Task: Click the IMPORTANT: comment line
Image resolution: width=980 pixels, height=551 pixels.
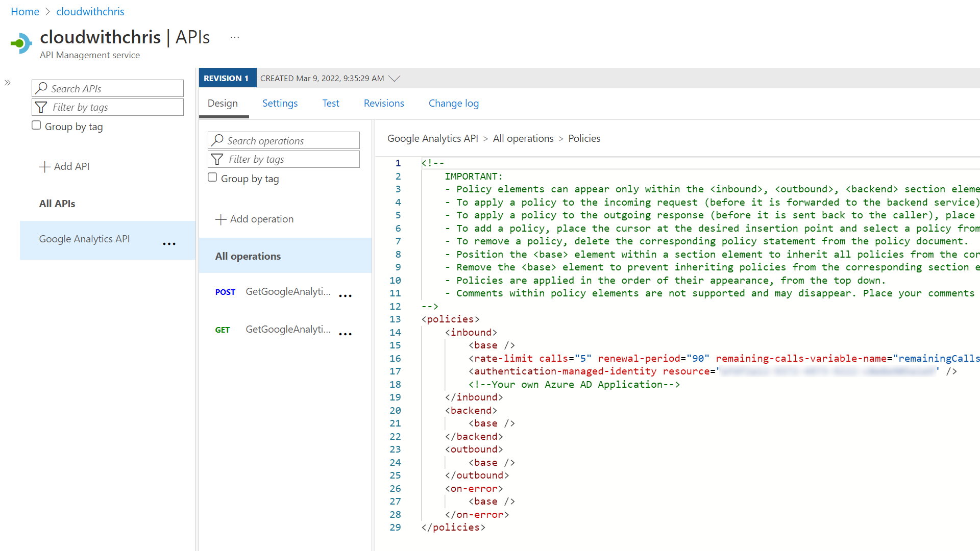Action: click(474, 177)
